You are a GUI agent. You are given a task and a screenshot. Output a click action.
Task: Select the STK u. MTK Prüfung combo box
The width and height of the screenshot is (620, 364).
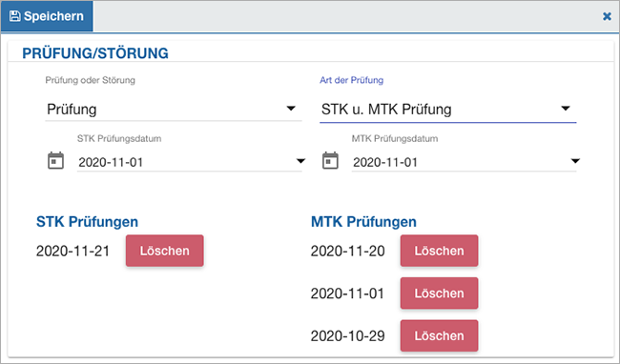(x=448, y=110)
